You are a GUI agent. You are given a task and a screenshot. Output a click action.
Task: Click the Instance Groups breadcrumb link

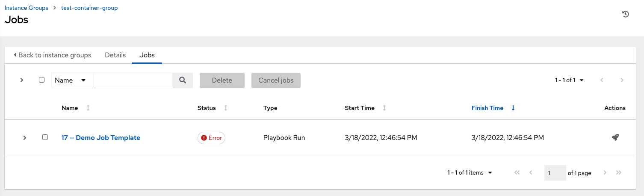pos(26,8)
